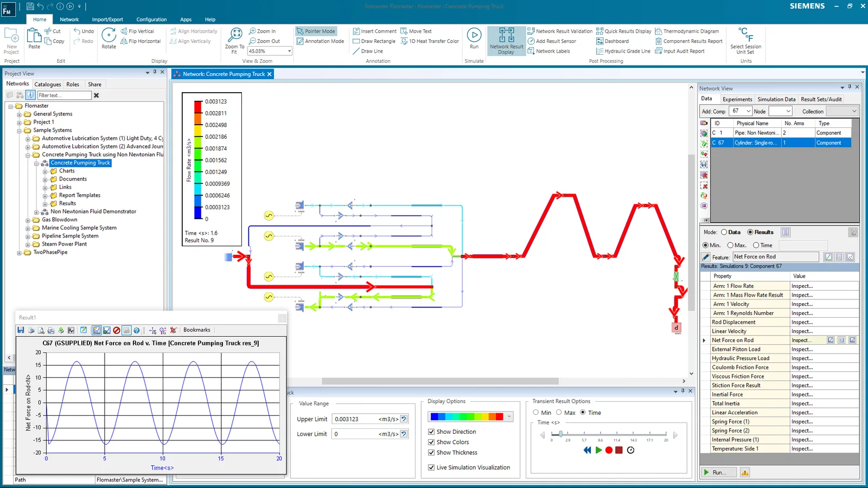The width and height of the screenshot is (868, 488).
Task: Open the Collection dropdown
Action: (854, 111)
